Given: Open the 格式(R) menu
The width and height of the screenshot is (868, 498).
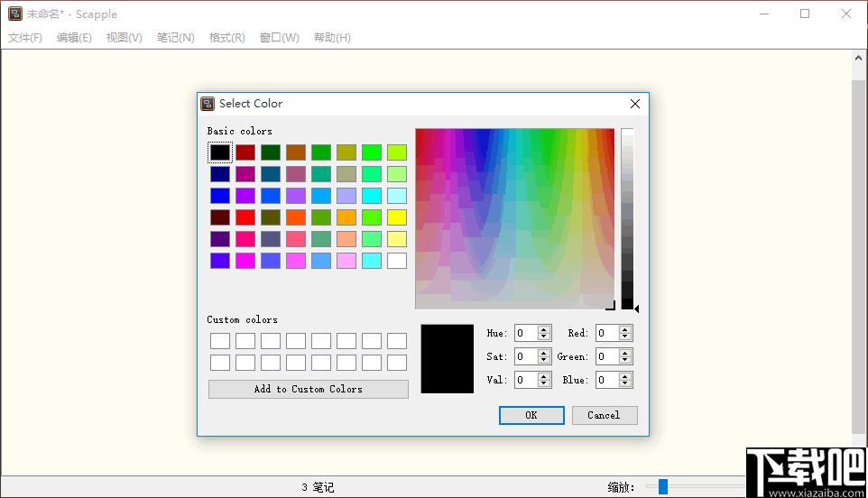Looking at the screenshot, I should pos(227,38).
